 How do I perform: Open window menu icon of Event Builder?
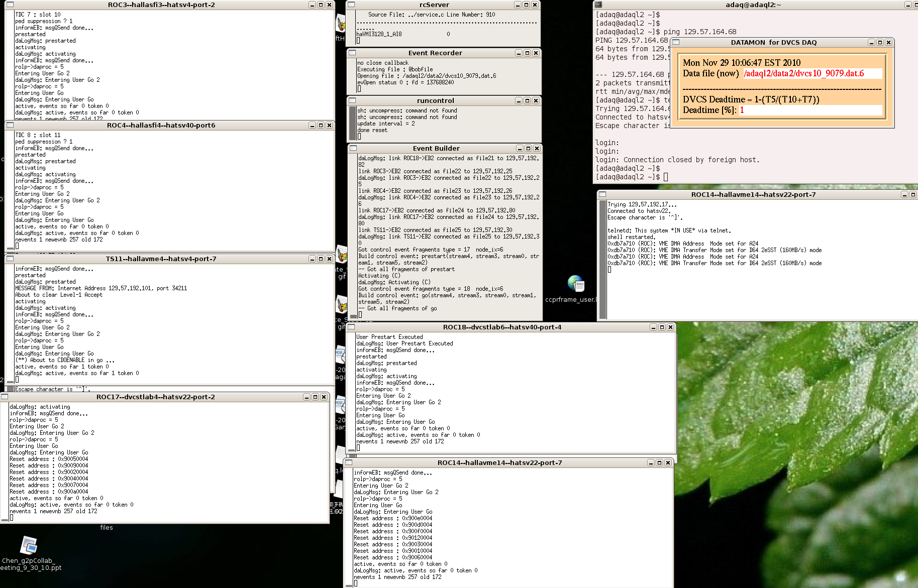pos(353,148)
